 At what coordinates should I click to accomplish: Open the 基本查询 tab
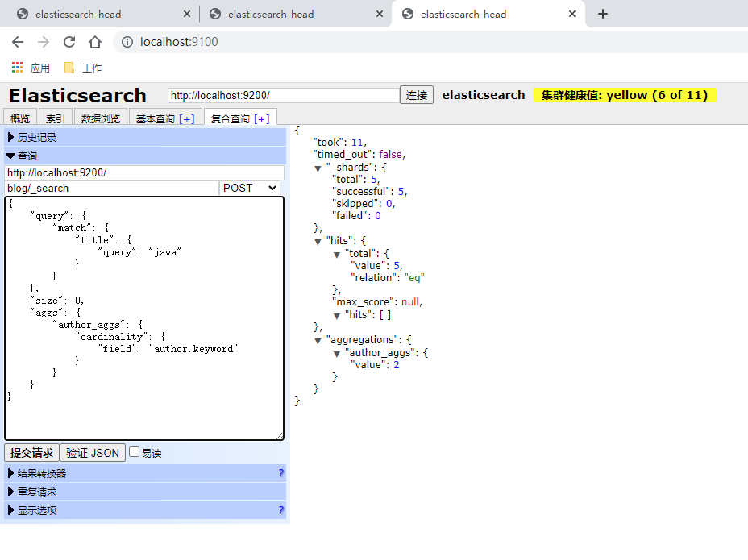(155, 118)
